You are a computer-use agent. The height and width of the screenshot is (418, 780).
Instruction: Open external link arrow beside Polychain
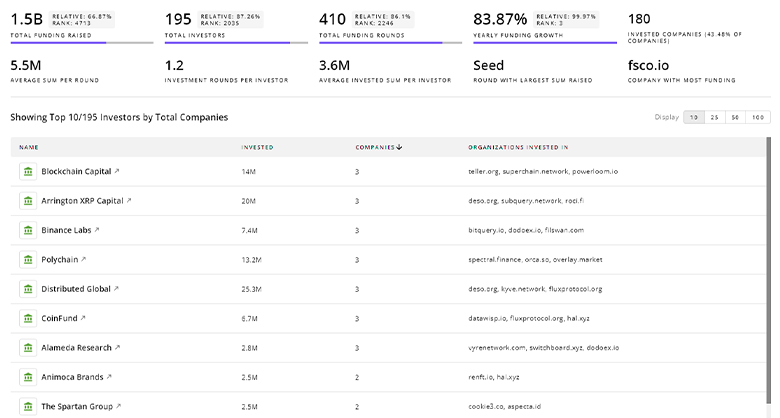tap(84, 259)
